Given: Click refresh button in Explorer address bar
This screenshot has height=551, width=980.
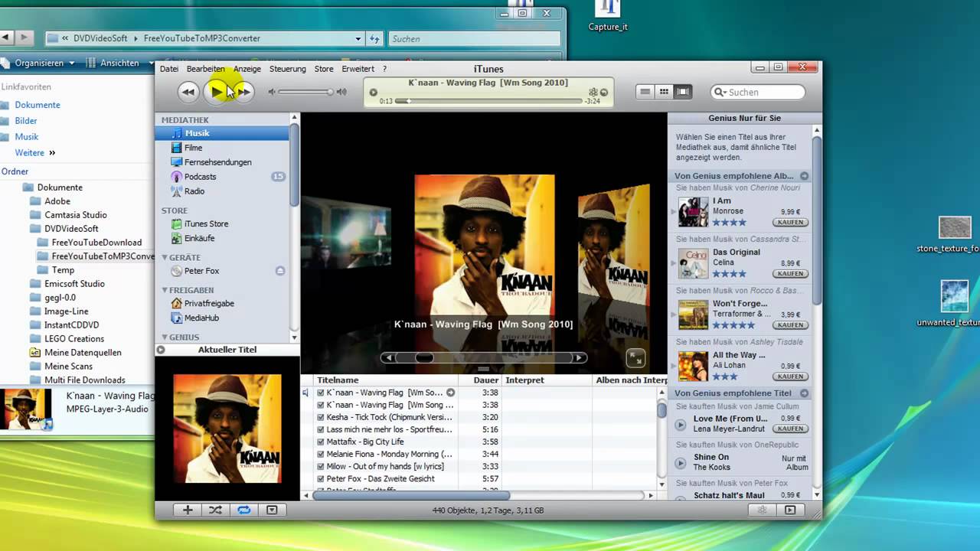Looking at the screenshot, I should pyautogui.click(x=374, y=38).
